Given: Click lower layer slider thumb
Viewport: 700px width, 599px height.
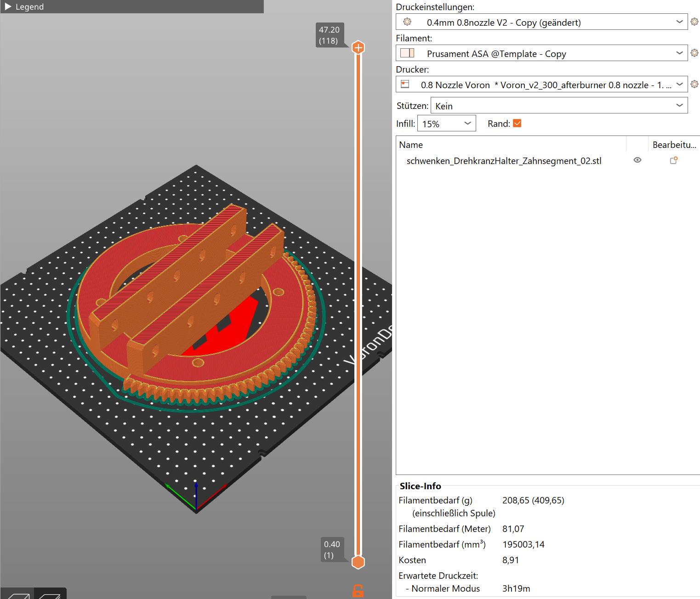Looking at the screenshot, I should tap(358, 562).
